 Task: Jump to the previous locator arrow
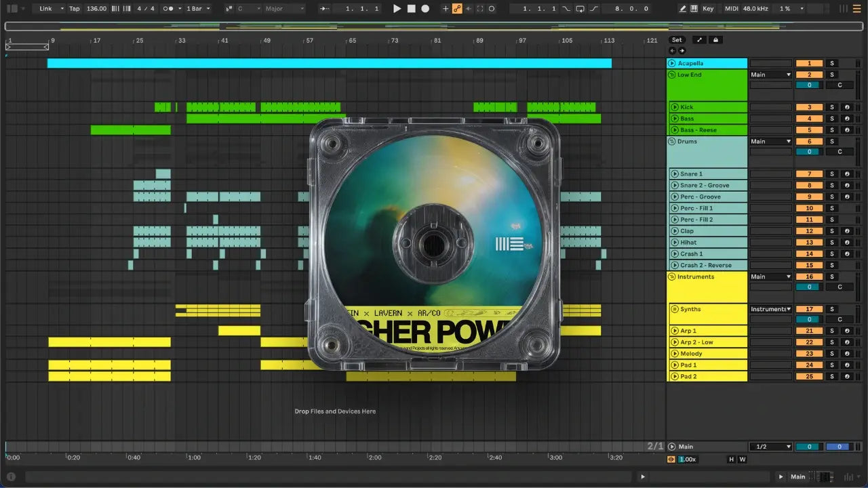673,51
